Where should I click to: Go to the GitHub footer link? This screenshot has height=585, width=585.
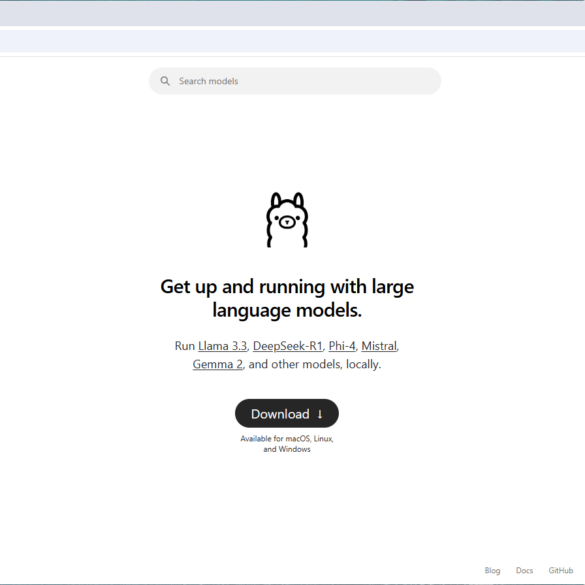pos(560,570)
